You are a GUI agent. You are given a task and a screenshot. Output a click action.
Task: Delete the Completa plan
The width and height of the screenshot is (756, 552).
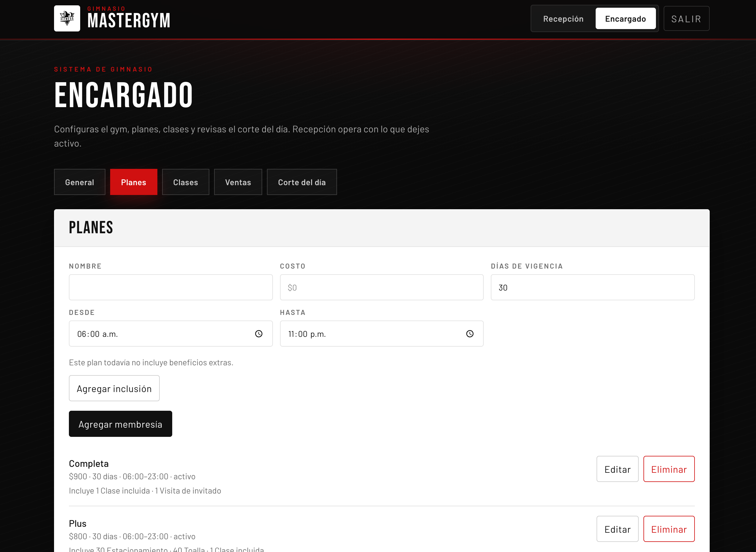click(669, 469)
